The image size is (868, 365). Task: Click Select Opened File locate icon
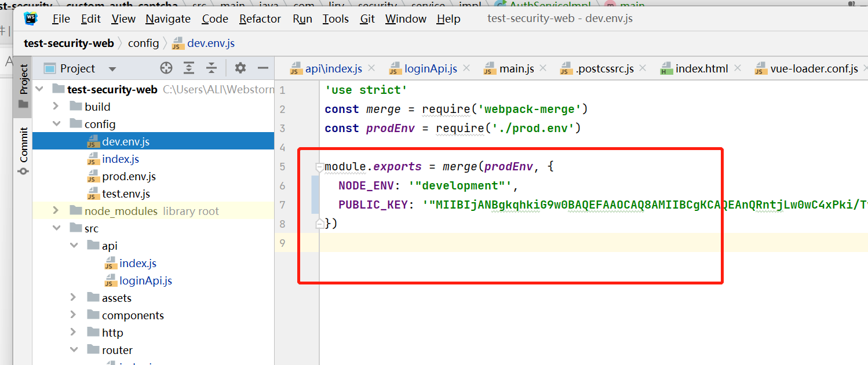pyautogui.click(x=166, y=68)
